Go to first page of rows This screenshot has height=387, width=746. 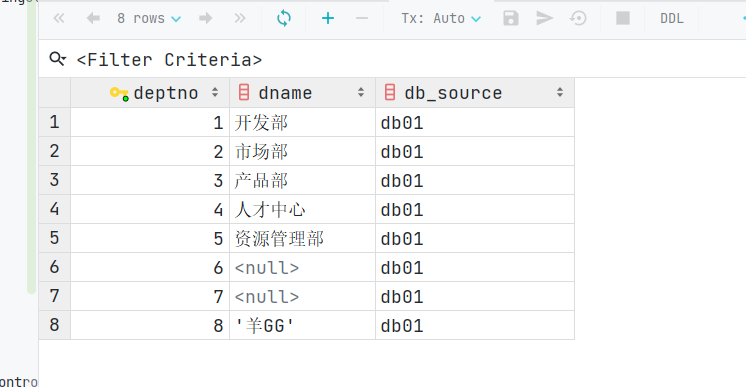tap(59, 19)
